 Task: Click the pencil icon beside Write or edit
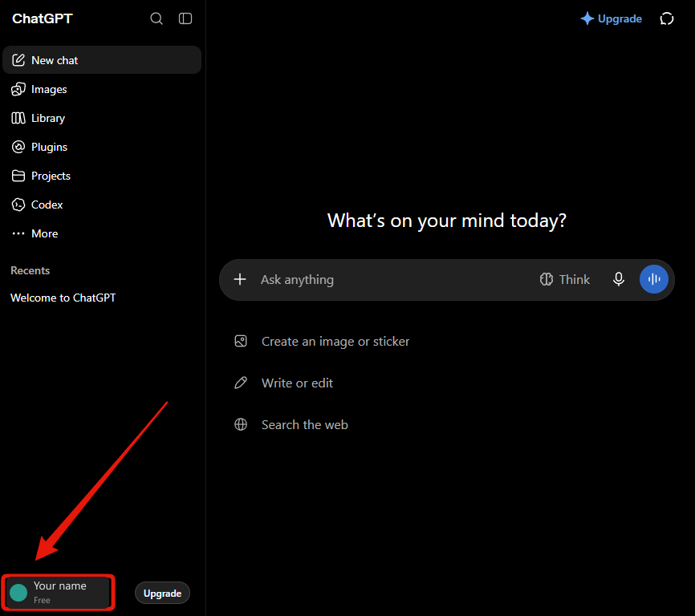(241, 383)
